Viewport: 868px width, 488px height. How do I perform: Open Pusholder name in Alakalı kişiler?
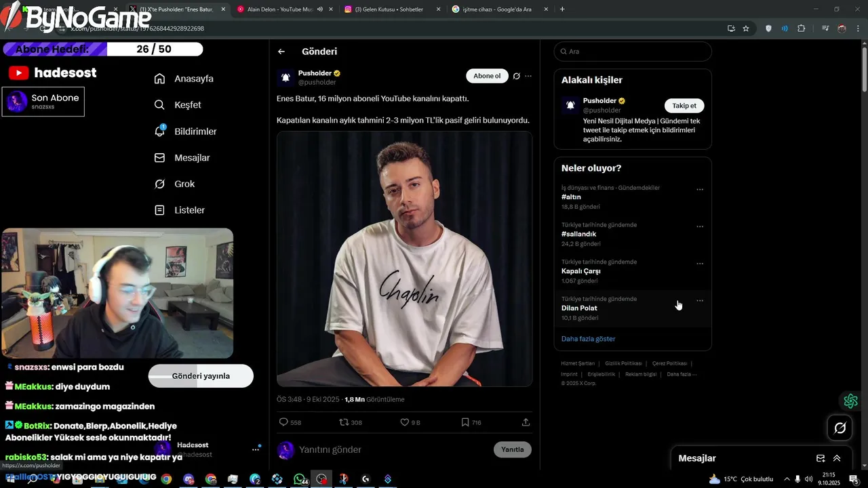pyautogui.click(x=599, y=101)
